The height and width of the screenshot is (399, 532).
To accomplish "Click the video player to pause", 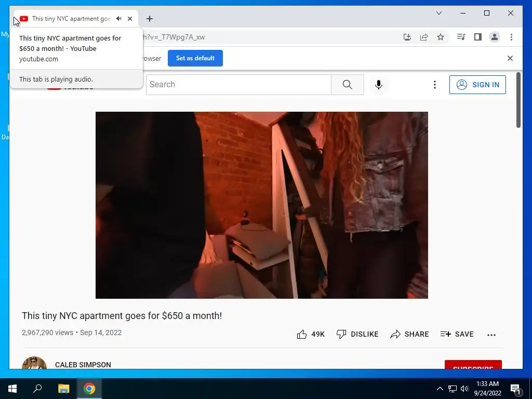I will (x=262, y=205).
